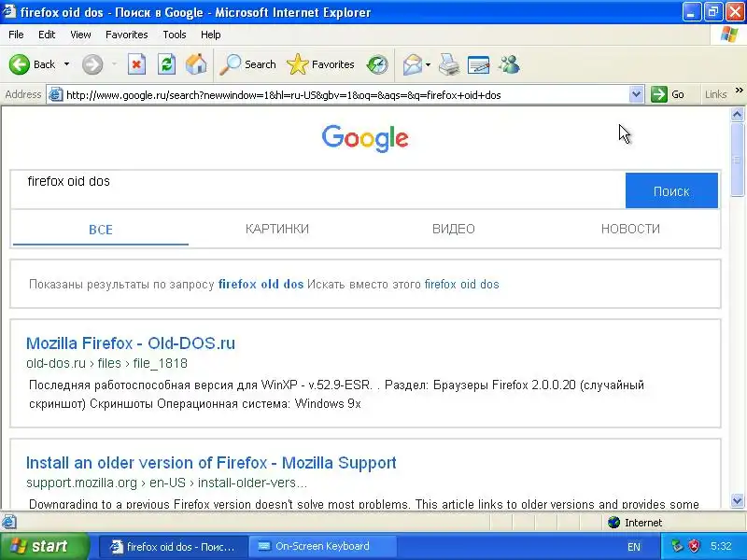Switch to firefox oid dos taskbar window
This screenshot has height=560, width=747.
(x=174, y=547)
